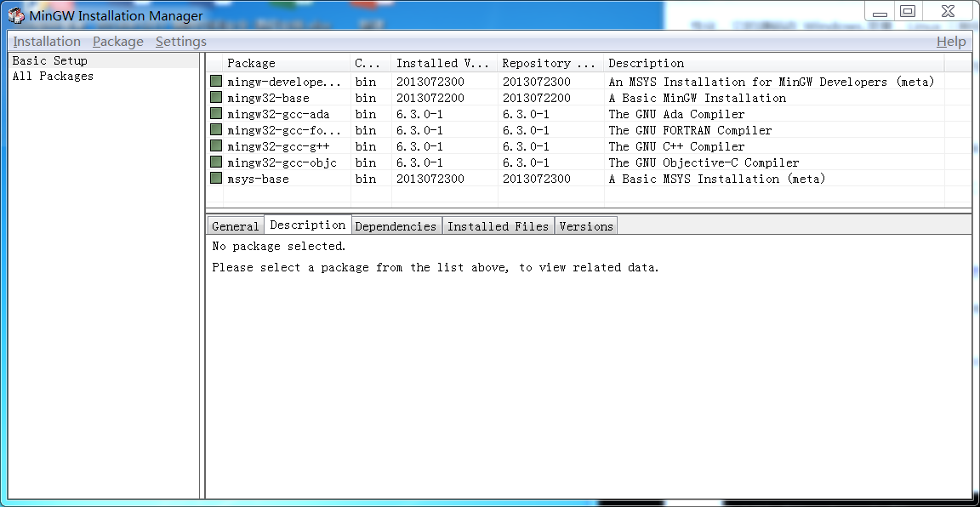Screen dimensions: 980x507
Task: Sort by the Description column header
Action: 774,63
